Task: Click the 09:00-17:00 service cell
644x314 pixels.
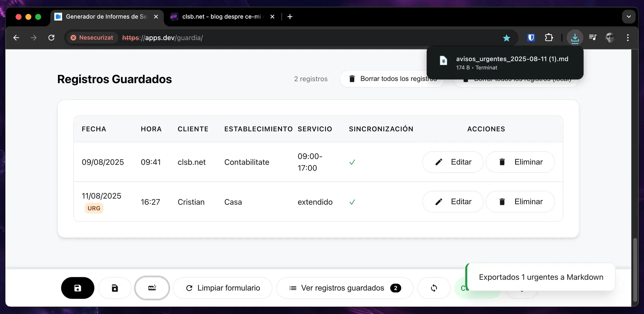Action: coord(310,162)
